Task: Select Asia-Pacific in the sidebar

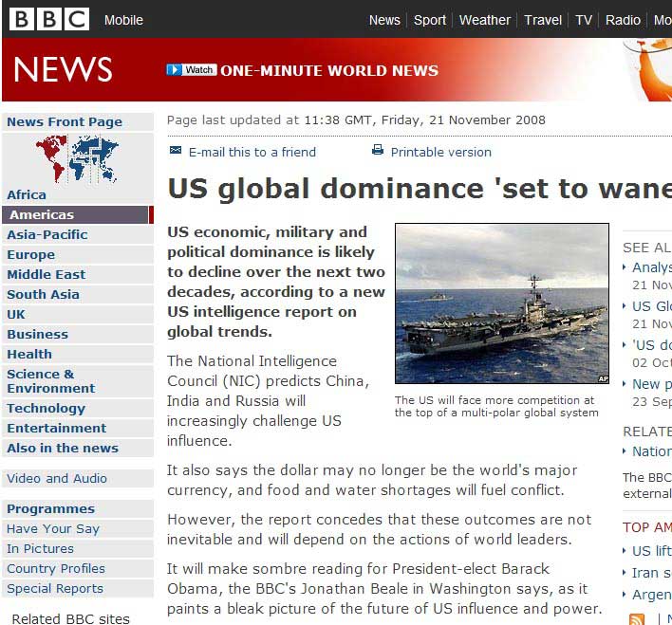Action: (x=78, y=235)
